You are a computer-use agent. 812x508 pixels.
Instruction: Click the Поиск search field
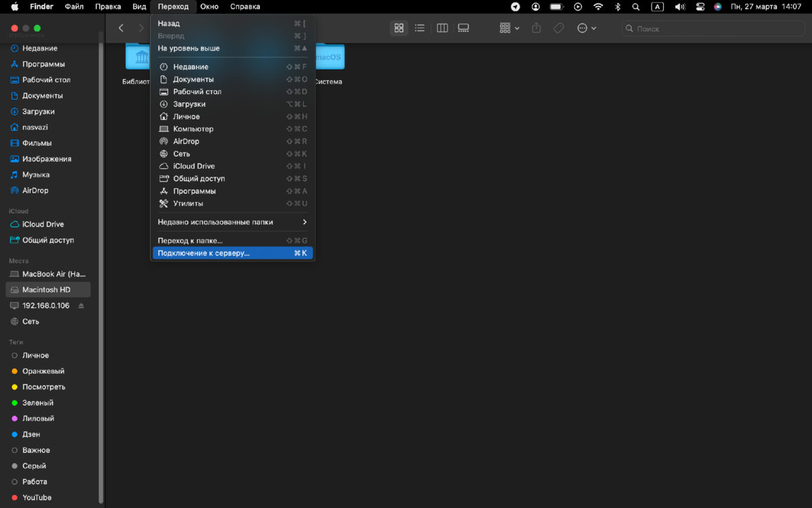(x=713, y=28)
